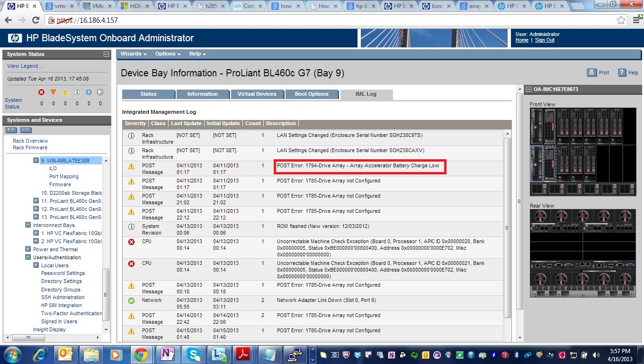644x364 pixels.
Task: Open OneNote from the taskbar
Action: (167, 354)
